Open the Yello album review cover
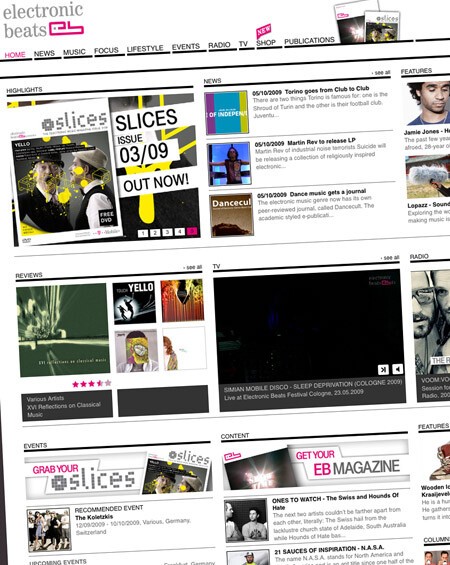This screenshot has height=565, width=450. pos(134,303)
